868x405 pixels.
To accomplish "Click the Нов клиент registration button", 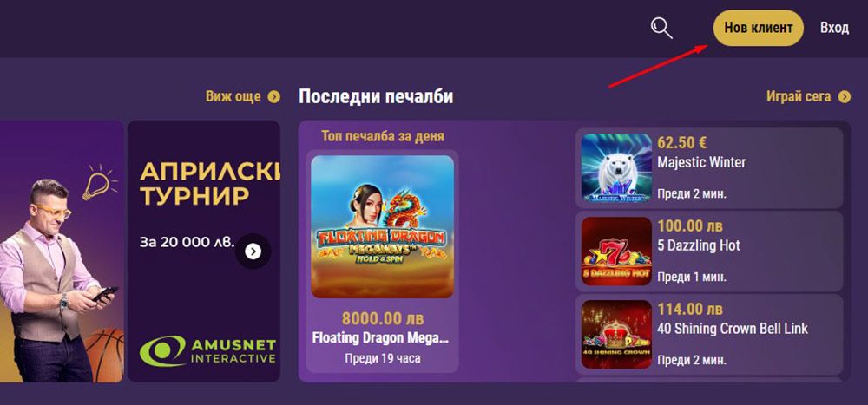I will pyautogui.click(x=759, y=28).
